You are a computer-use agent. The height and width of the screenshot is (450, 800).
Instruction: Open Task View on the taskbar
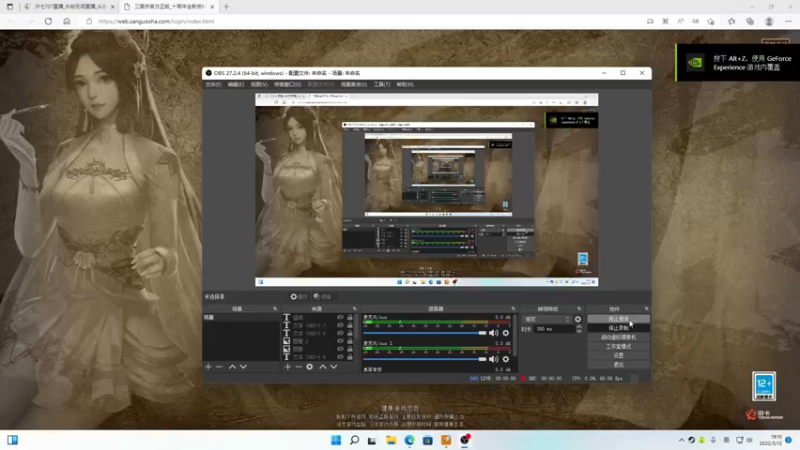pyautogui.click(x=372, y=440)
